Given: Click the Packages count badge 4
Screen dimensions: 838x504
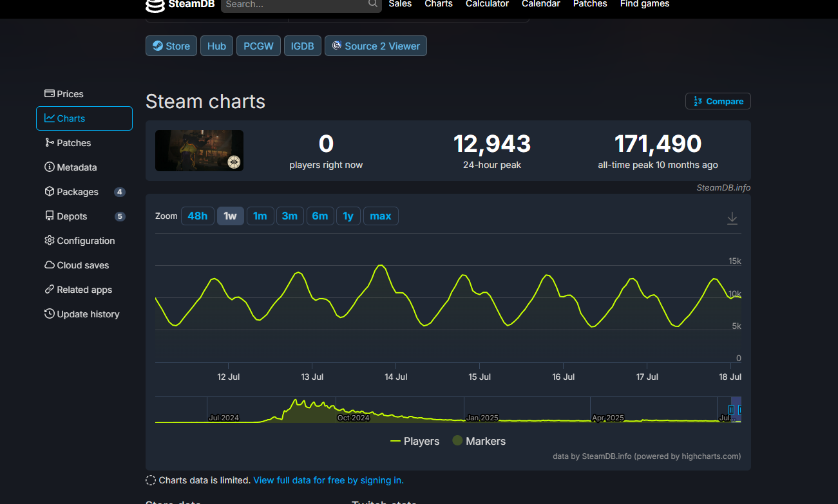Looking at the screenshot, I should click(x=120, y=192).
